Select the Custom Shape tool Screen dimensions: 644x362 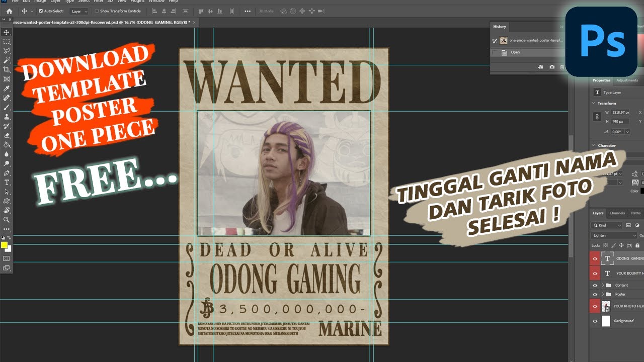point(7,201)
